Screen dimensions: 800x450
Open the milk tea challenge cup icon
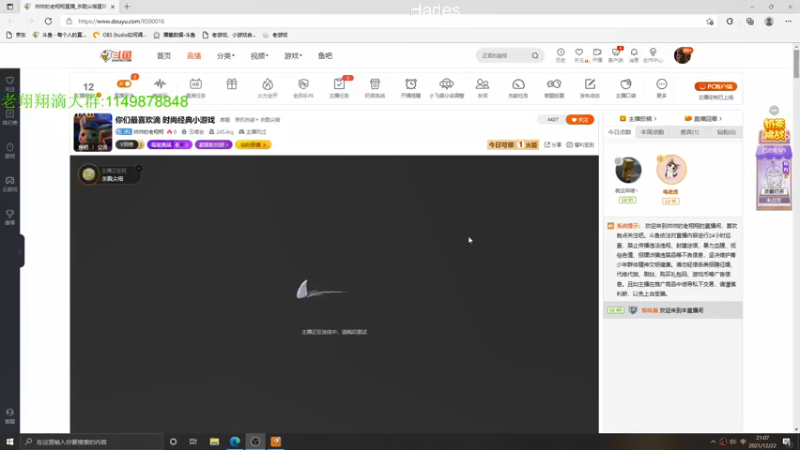click(x=375, y=84)
